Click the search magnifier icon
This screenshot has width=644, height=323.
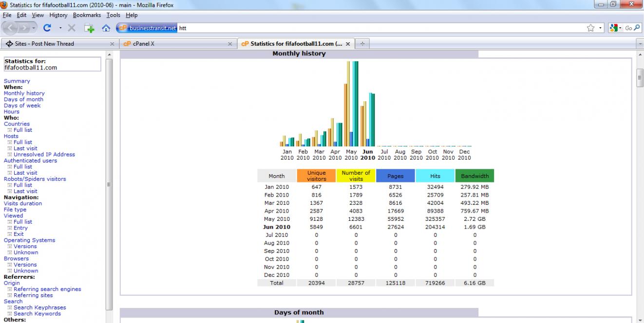click(x=638, y=28)
